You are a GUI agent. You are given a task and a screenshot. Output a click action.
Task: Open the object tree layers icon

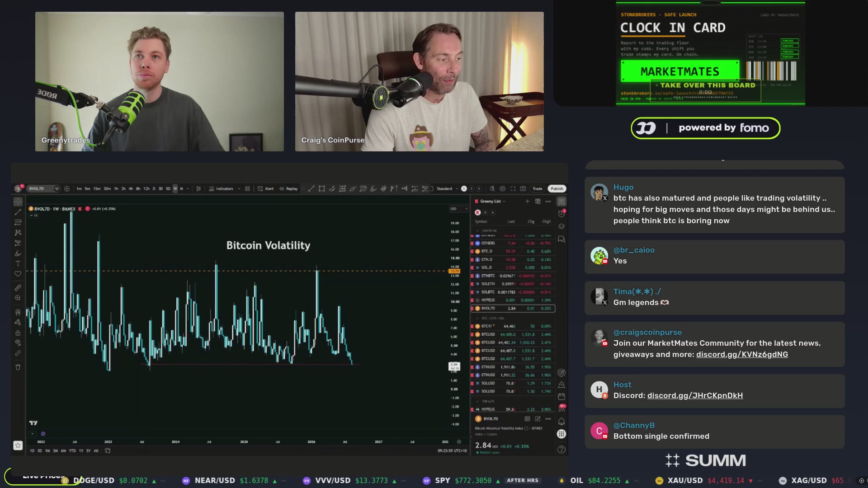pyautogui.click(x=561, y=226)
